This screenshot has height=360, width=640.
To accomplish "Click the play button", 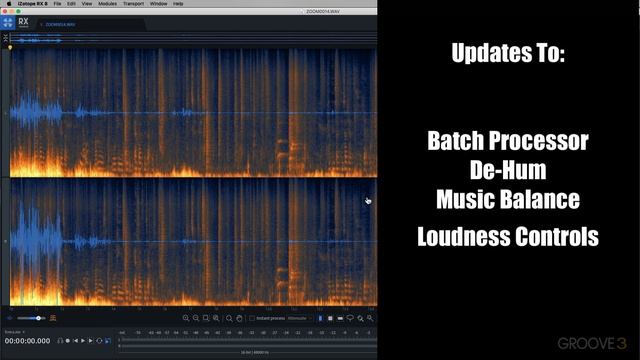I will 83,340.
